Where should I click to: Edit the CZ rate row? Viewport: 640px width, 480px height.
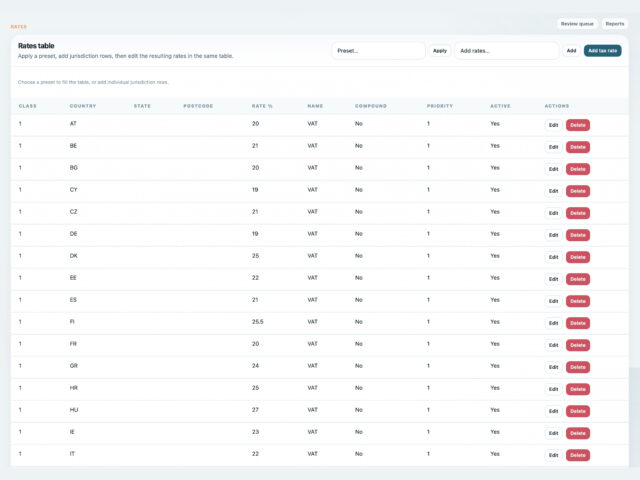click(553, 213)
